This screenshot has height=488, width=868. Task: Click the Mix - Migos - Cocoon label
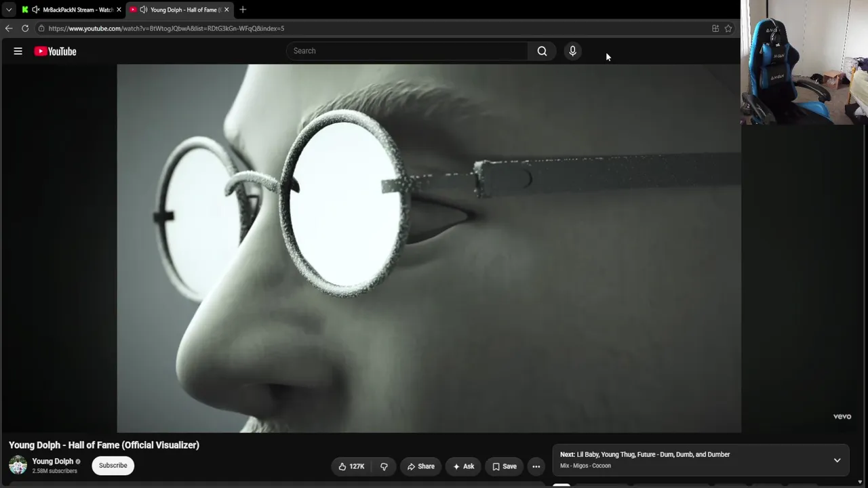585,466
